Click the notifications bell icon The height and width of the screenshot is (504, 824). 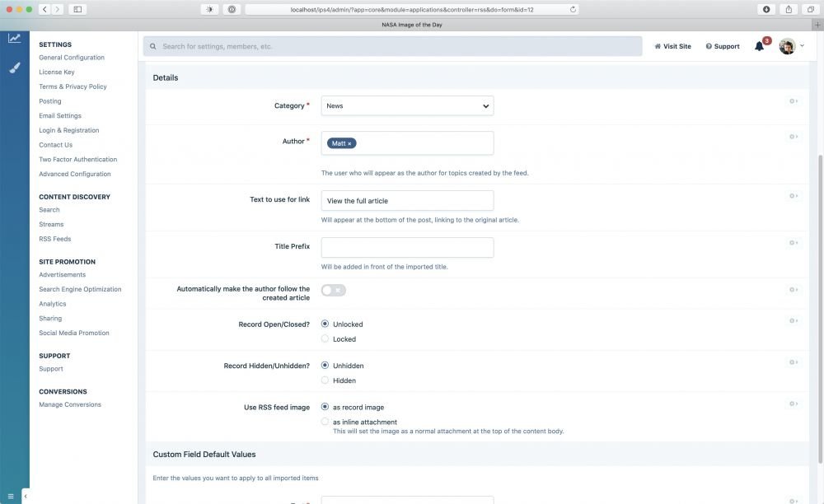click(759, 46)
